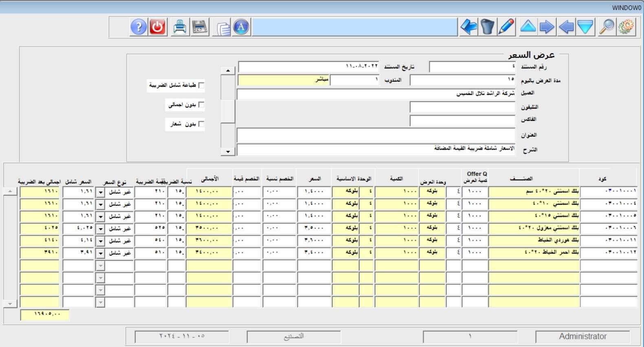The image size is (644, 347).
Task: Click the gear settings icon
Action: (626, 27)
